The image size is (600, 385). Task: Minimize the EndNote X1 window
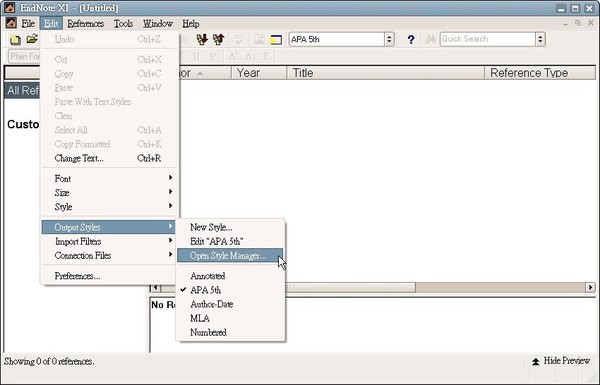tap(561, 8)
